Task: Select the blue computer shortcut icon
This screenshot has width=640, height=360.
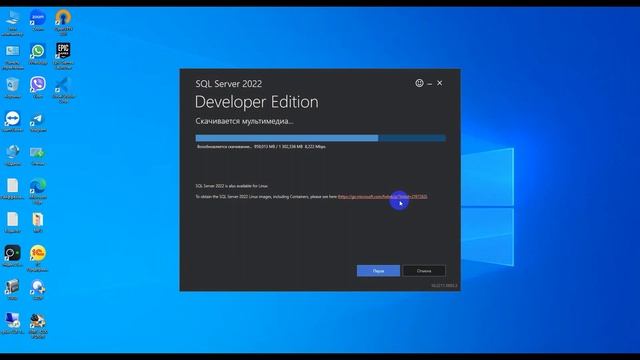Action: coord(12,323)
